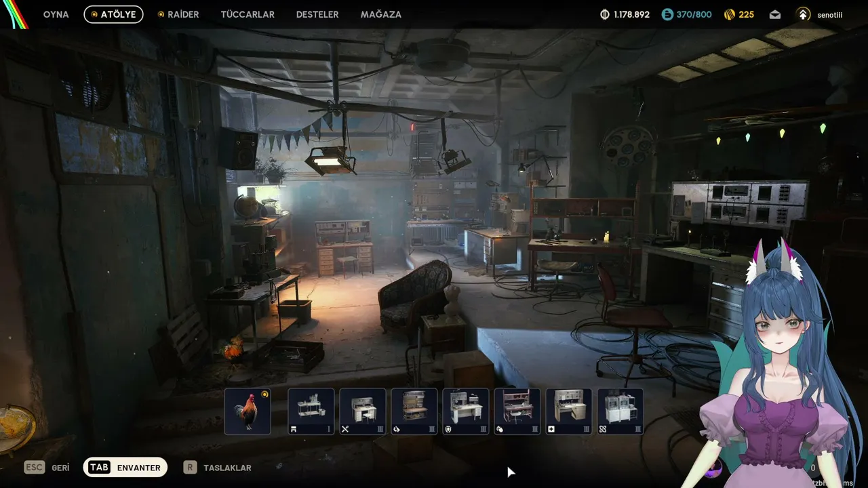Viewport: 868px width, 488px height.
Task: Open the shield station card
Action: 466,411
